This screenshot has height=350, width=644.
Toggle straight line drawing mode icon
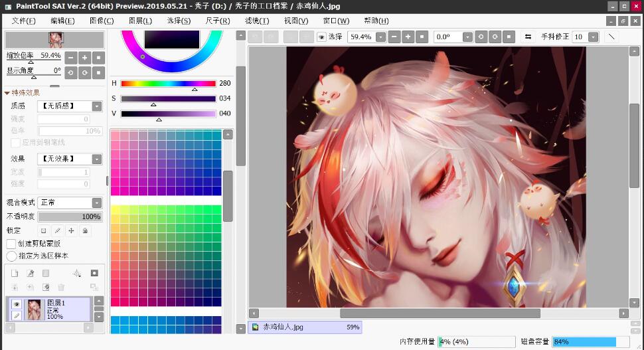pos(611,37)
